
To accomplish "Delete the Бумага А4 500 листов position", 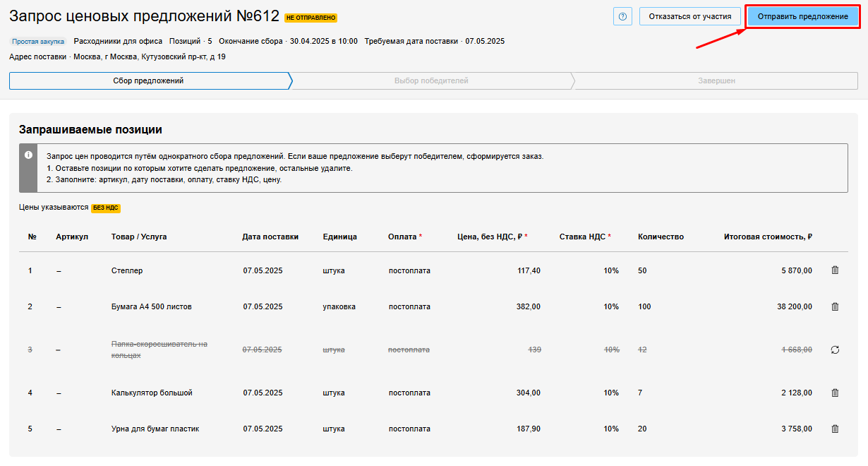I will click(x=835, y=306).
